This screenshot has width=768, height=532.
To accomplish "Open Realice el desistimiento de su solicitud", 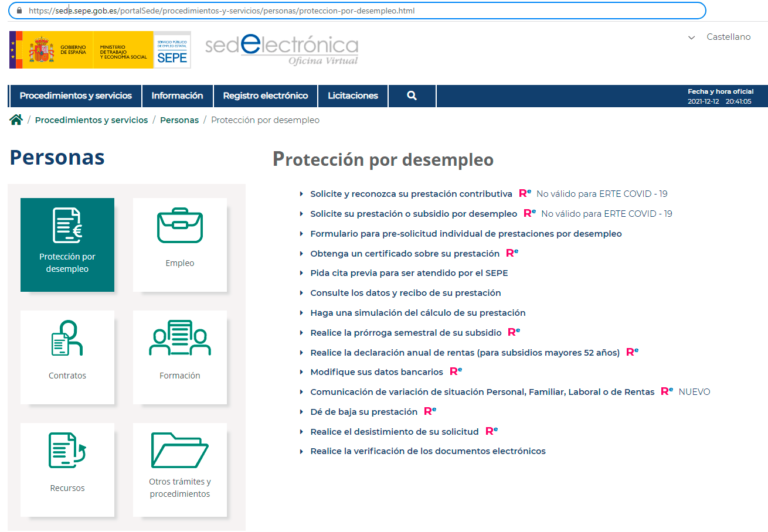I will 394,432.
